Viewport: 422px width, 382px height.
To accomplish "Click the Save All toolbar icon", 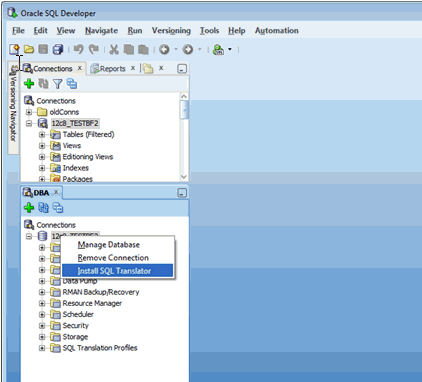I will tap(58, 49).
